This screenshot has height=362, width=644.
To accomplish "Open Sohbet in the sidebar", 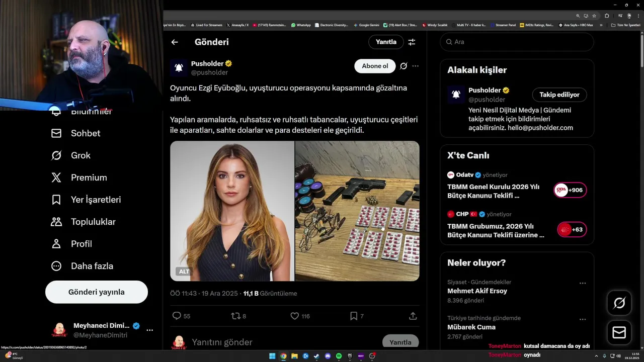I will pyautogui.click(x=76, y=133).
